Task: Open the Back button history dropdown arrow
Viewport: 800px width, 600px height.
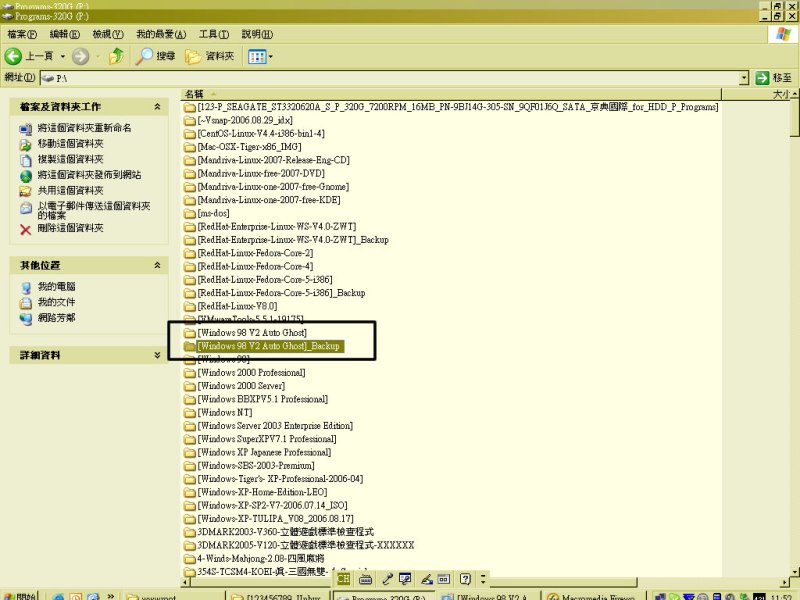Action: (63, 56)
